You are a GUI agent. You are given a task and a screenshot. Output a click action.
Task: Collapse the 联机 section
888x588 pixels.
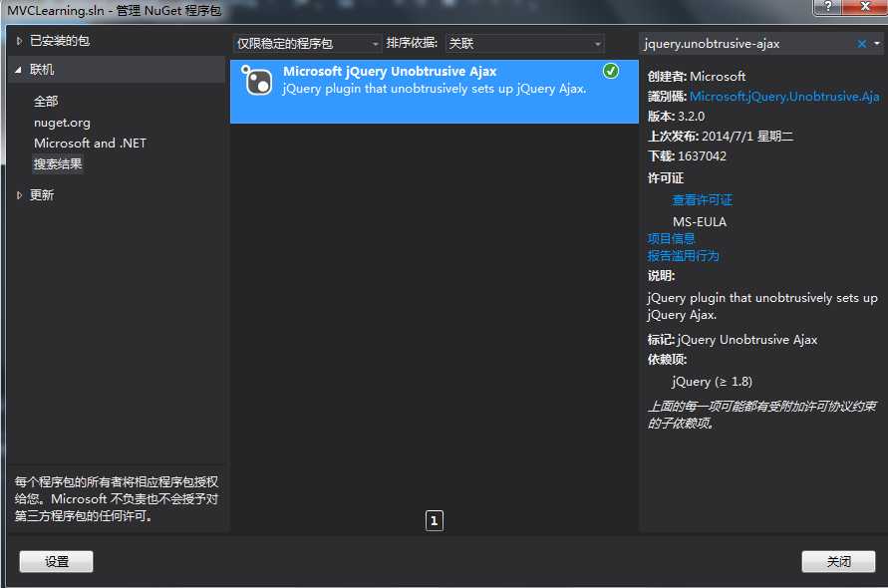click(18, 70)
